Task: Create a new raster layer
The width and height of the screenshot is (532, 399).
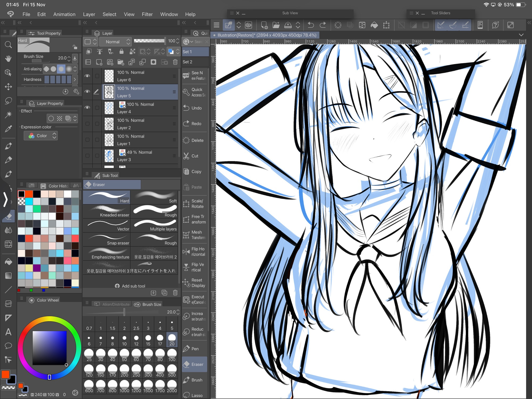Action: coord(99,62)
